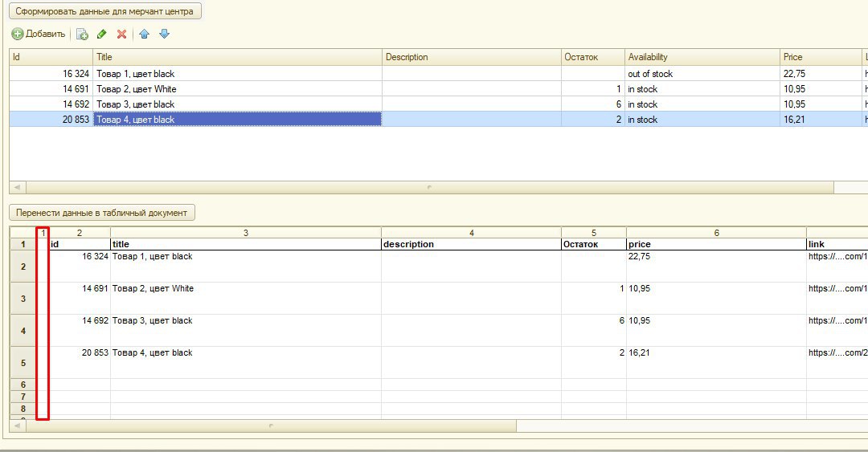This screenshot has width=868, height=452.
Task: Select spreadsheet row header 7
Action: (x=23, y=397)
